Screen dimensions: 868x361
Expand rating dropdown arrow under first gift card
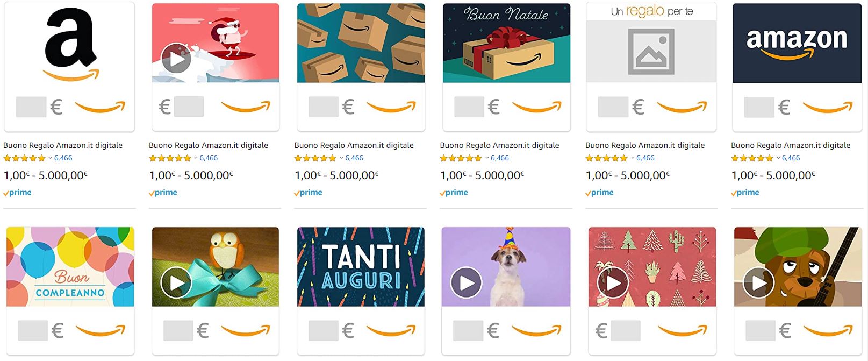[x=50, y=158]
